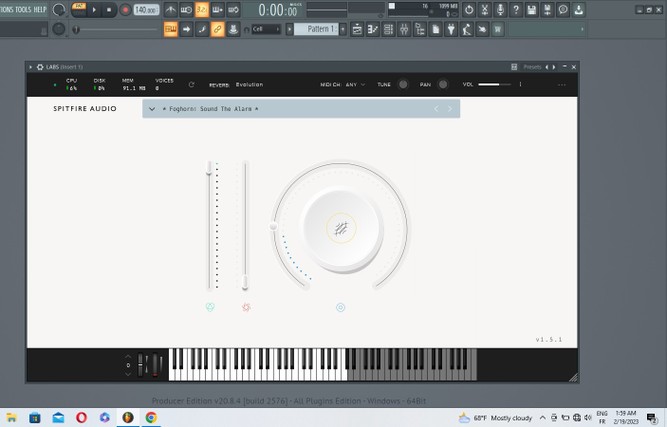Click the Presets button in plugin header
Viewport: 667px width, 427px height.
pyautogui.click(x=532, y=67)
